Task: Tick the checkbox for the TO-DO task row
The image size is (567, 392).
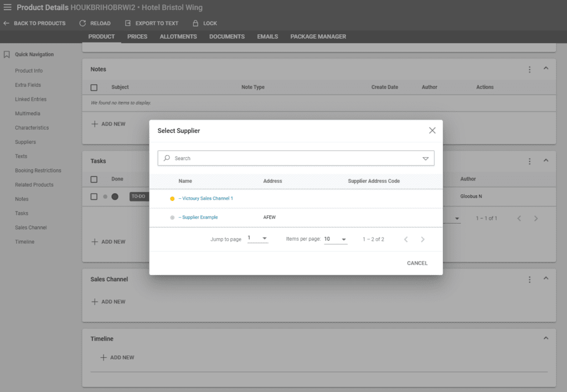Action: [x=94, y=197]
